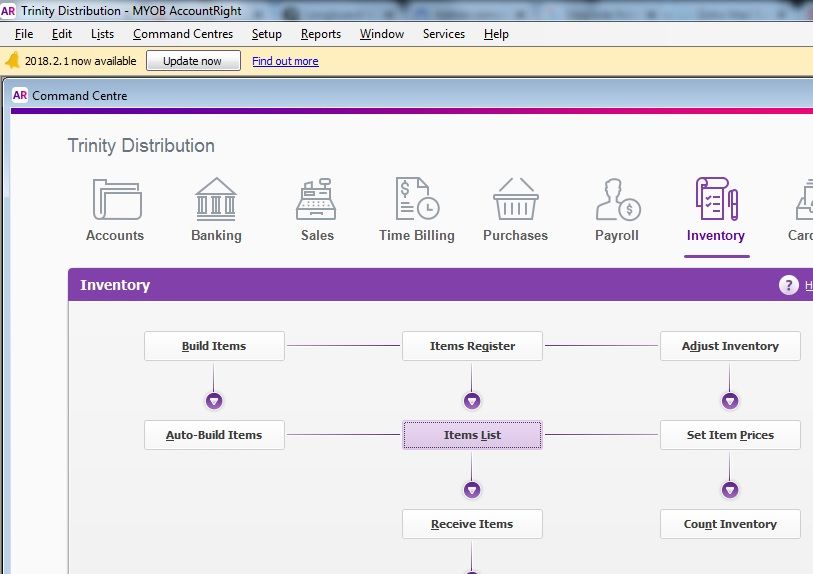Select the Banking command centre icon

pyautogui.click(x=216, y=200)
